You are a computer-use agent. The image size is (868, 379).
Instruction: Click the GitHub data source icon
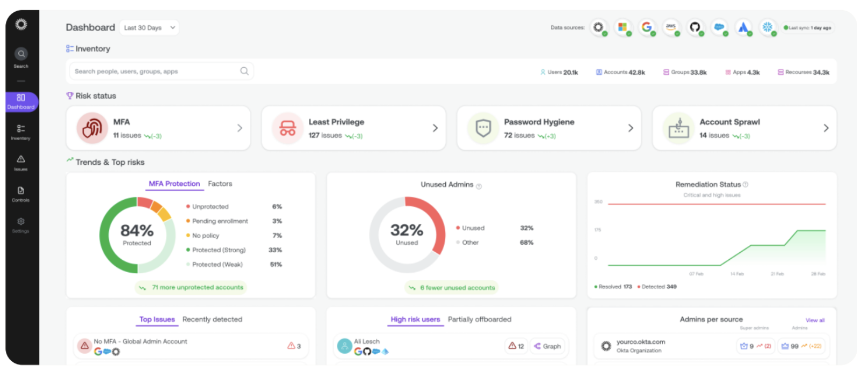tap(695, 27)
